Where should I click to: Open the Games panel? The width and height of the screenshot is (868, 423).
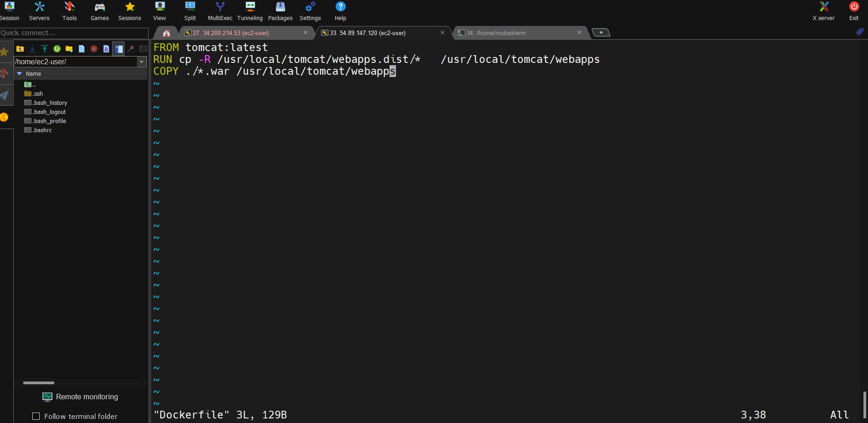[x=99, y=11]
